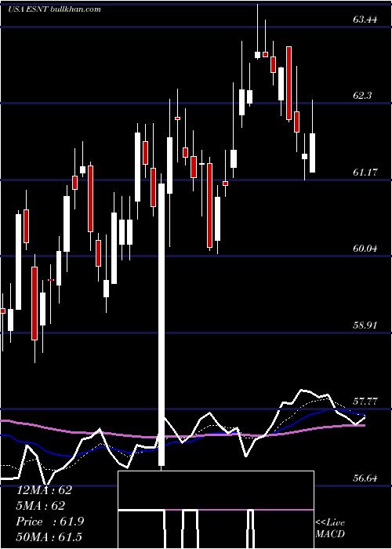Image resolution: width=392 pixels, height=549 pixels.
Task: Click the 57.77 price axis label
Action: click(365, 402)
